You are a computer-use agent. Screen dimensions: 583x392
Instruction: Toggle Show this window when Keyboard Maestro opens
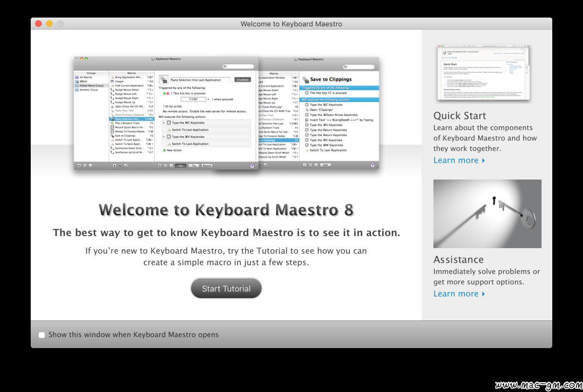click(x=42, y=335)
